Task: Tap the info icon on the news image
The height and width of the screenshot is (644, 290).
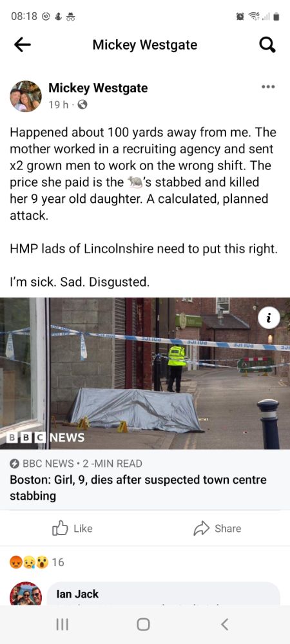Action: point(269,317)
